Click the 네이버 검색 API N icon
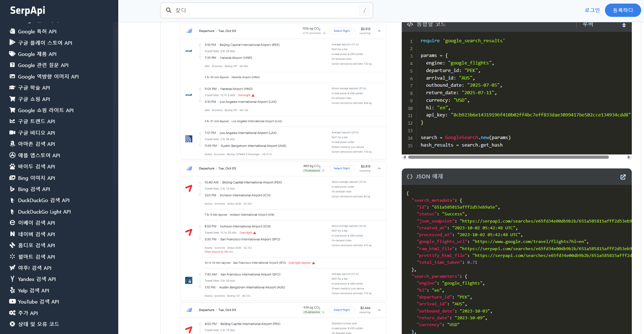The width and height of the screenshot is (644, 334). click(12, 234)
